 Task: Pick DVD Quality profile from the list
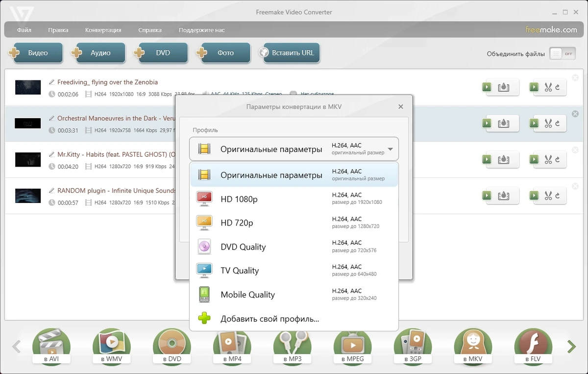click(x=294, y=247)
